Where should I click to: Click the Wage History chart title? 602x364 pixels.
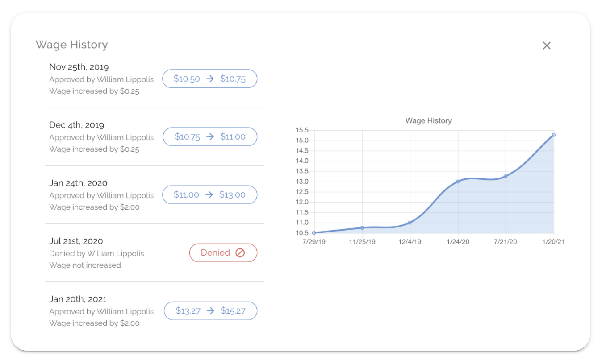pyautogui.click(x=429, y=120)
